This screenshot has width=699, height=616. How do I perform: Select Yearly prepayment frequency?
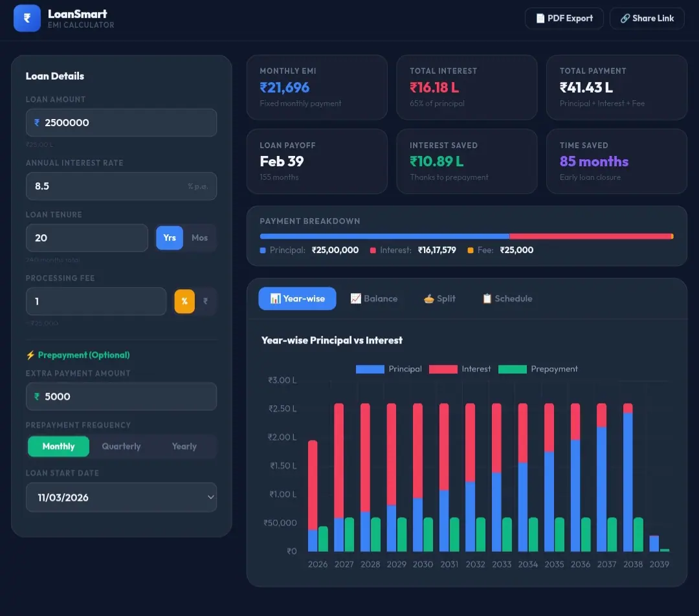tap(183, 446)
